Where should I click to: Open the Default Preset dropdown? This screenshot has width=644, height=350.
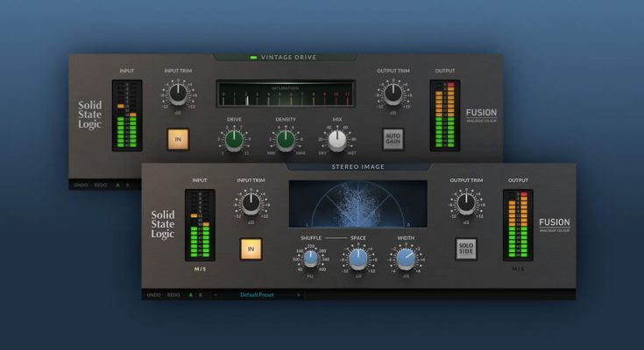tap(257, 295)
